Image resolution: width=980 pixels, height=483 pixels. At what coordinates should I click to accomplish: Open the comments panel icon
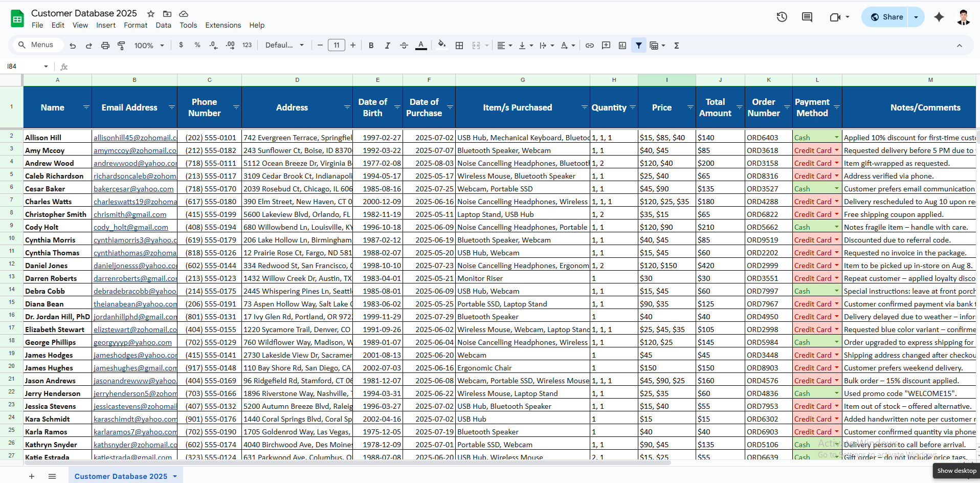[807, 17]
